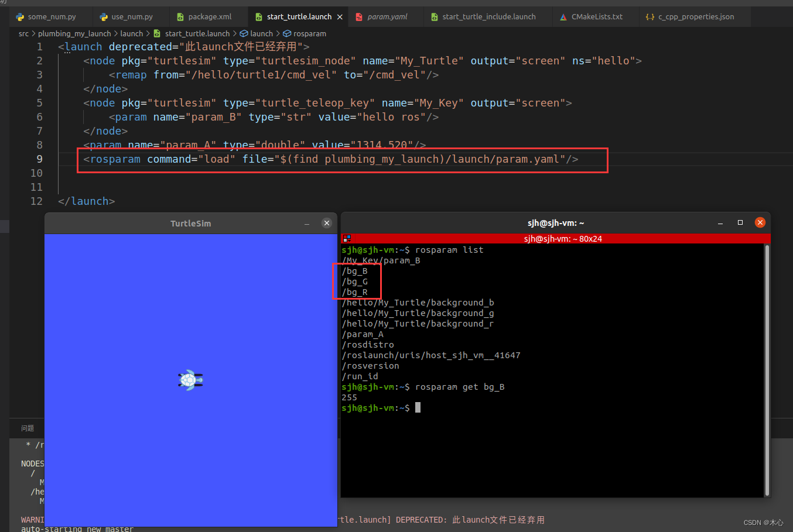Click the terminal window's vertical scrollbar
Image resolution: width=793 pixels, height=532 pixels.
[767, 370]
